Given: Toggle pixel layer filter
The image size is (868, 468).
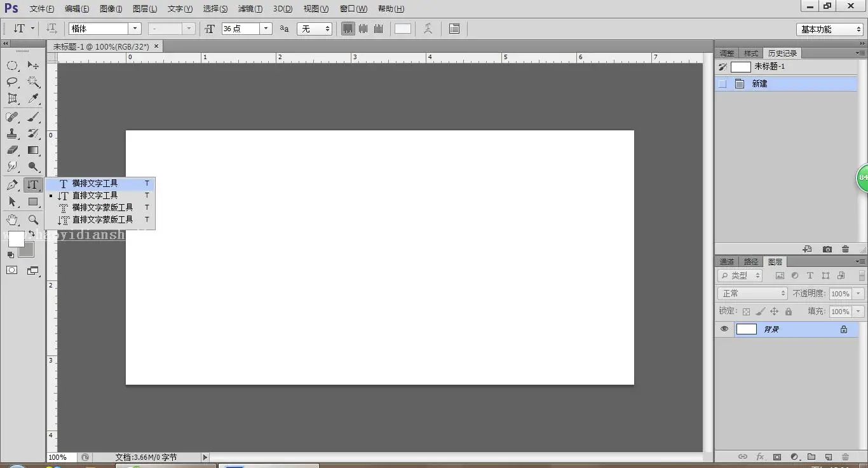Looking at the screenshot, I should coord(780,276).
